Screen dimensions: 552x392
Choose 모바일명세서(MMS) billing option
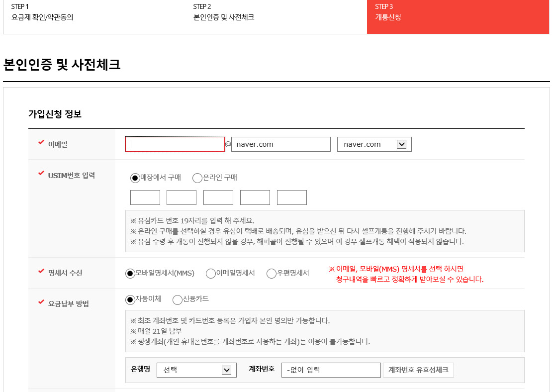coord(130,273)
